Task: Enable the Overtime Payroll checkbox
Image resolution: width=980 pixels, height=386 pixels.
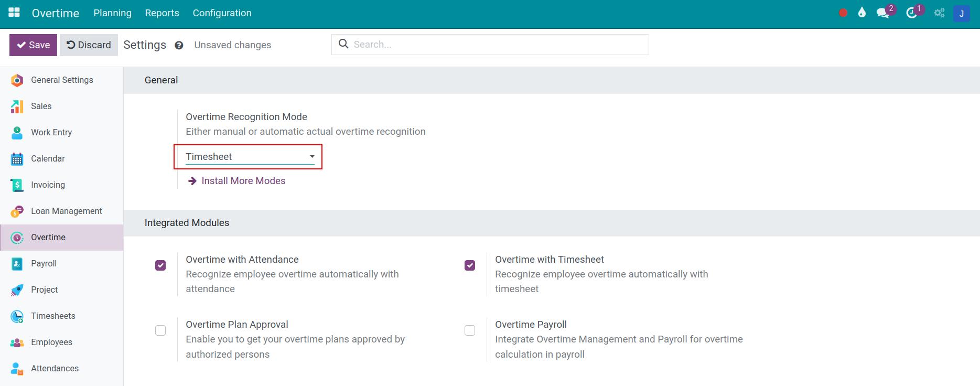Action: (x=470, y=330)
